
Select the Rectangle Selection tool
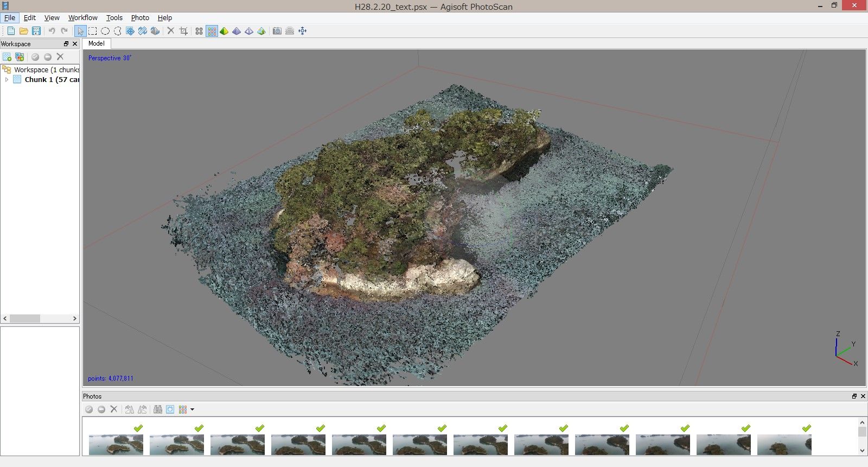click(93, 31)
